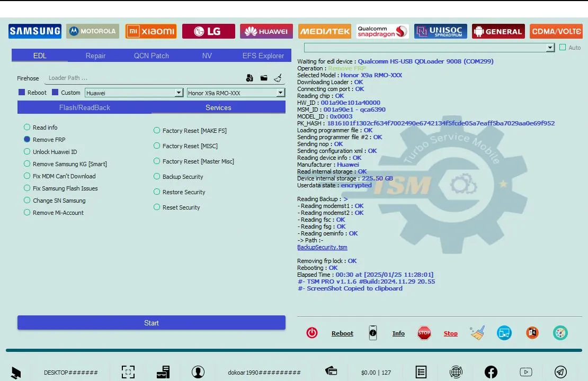Click the red stop sign icon
This screenshot has width=588, height=381.
point(424,333)
